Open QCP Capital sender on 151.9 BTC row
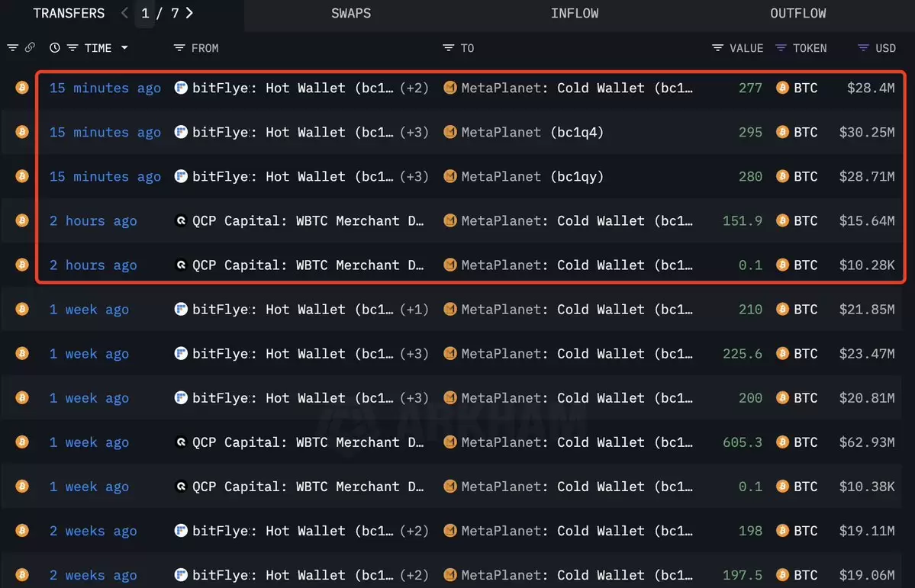 coord(308,221)
